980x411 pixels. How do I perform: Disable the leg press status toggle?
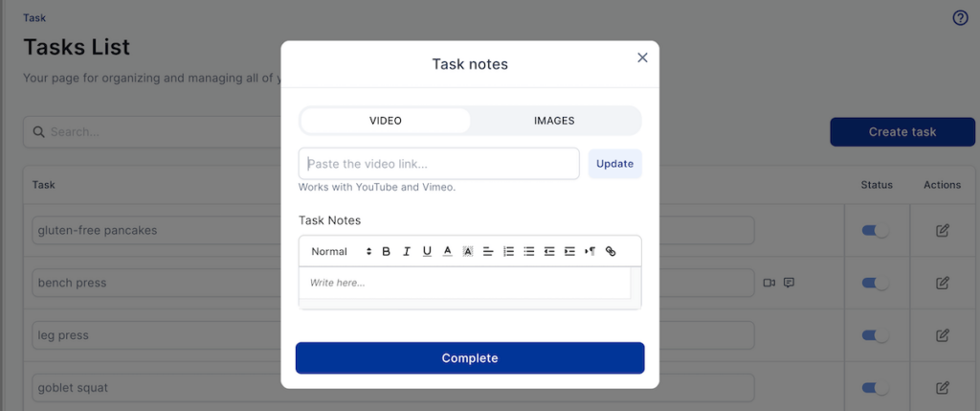(x=876, y=336)
